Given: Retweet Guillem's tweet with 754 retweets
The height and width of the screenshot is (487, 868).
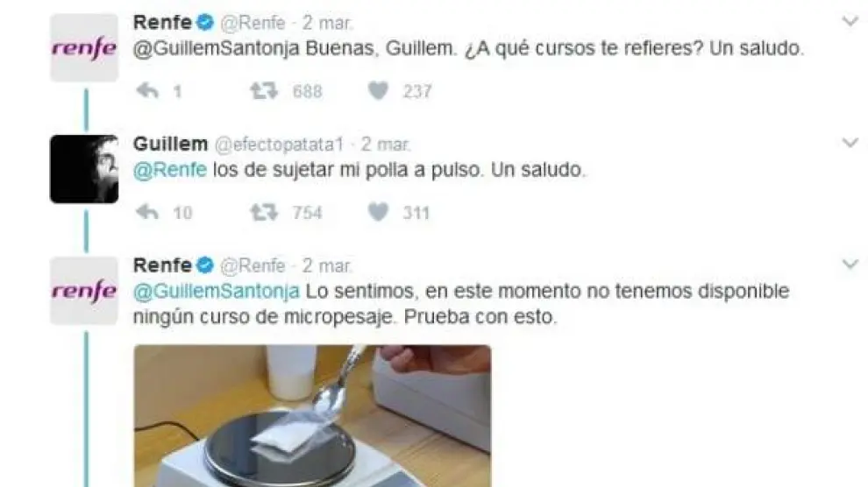Looking at the screenshot, I should [264, 212].
